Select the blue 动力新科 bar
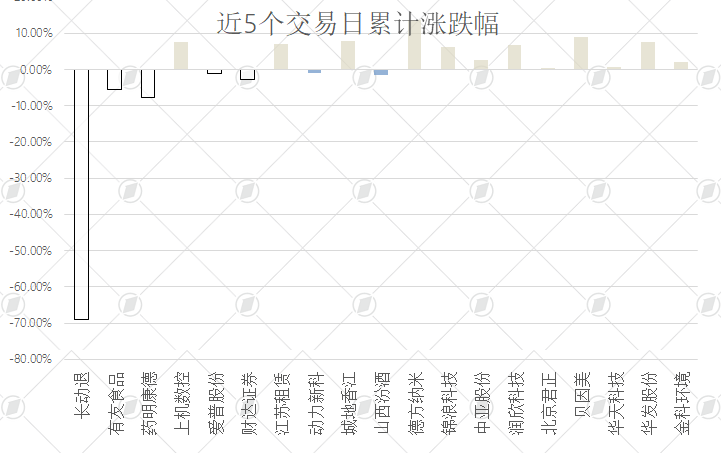Image resolution: width=721 pixels, height=453 pixels. (315, 71)
